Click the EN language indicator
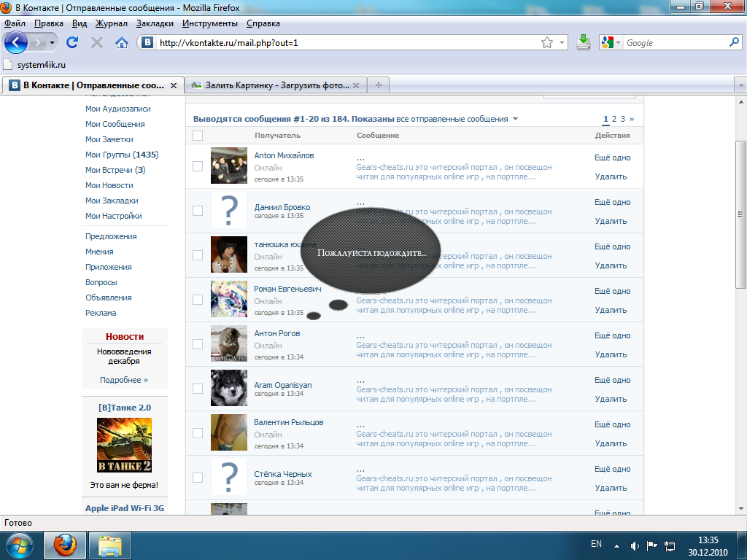Viewport: 747px width, 560px height. pos(596,544)
